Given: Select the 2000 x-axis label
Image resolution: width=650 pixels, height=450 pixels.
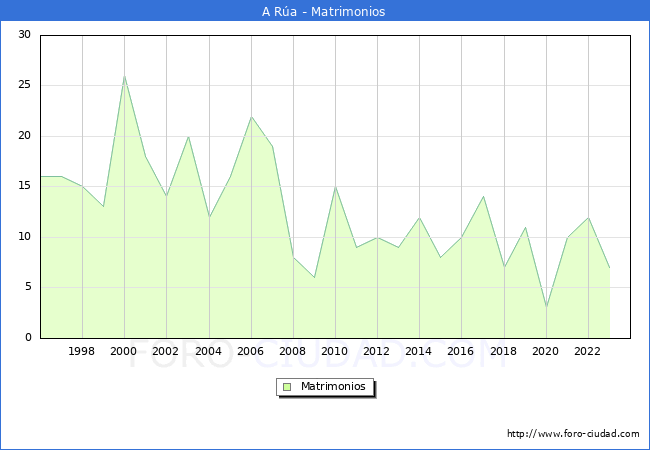Looking at the screenshot, I should click(124, 352).
